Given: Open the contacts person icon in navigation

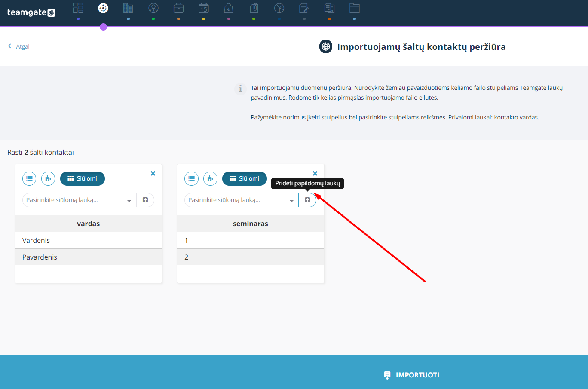Looking at the screenshot, I should coord(153,8).
